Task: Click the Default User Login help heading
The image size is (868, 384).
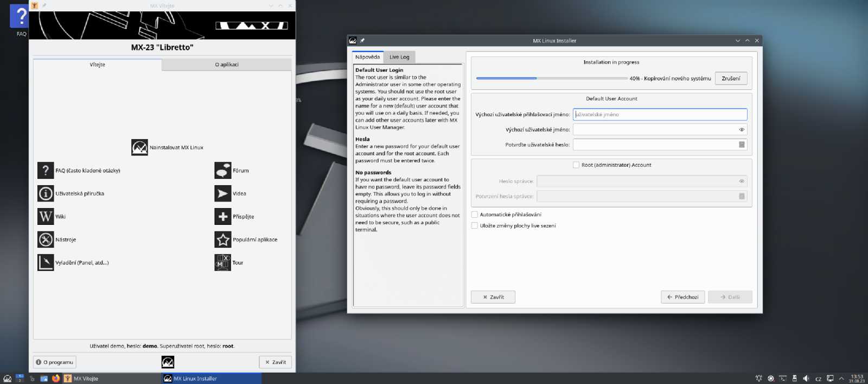Action: point(379,70)
